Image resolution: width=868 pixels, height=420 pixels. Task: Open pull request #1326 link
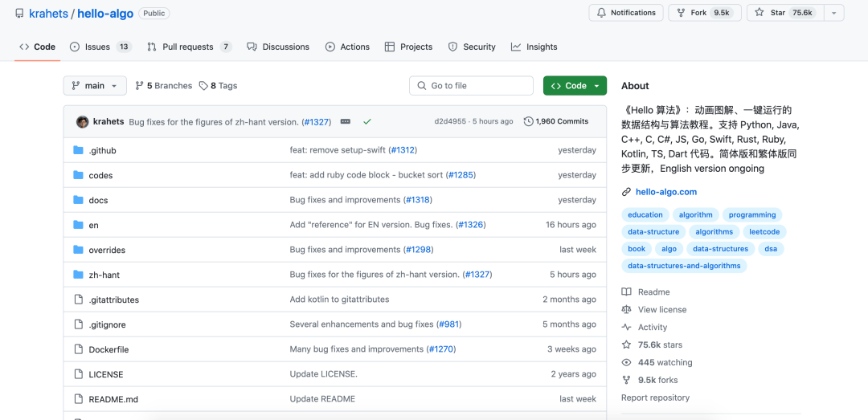470,225
